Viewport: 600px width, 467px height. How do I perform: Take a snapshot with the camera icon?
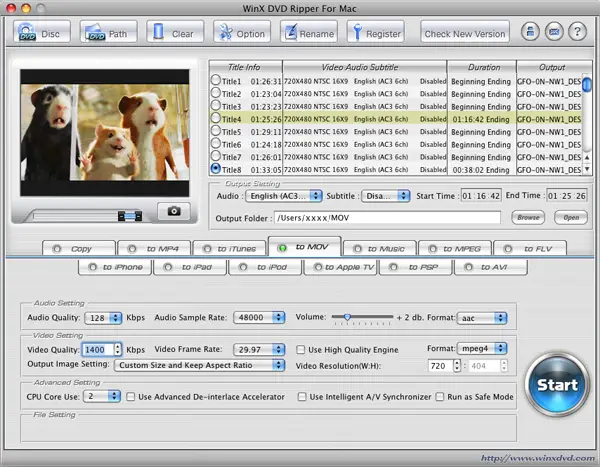tap(174, 211)
